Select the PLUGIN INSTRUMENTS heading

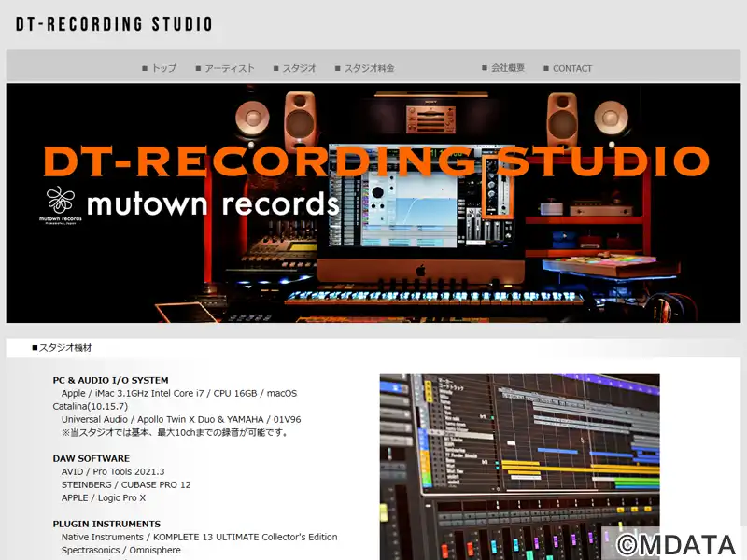(x=106, y=524)
